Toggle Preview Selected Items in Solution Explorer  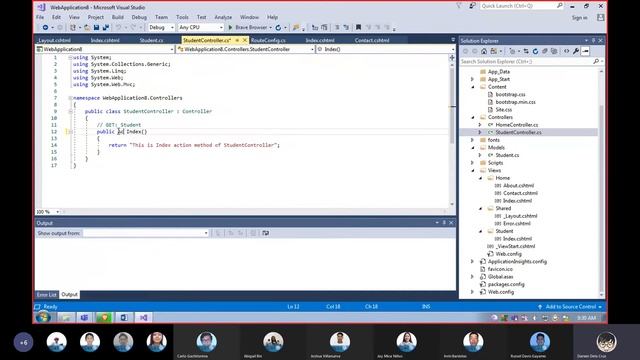click(585, 51)
